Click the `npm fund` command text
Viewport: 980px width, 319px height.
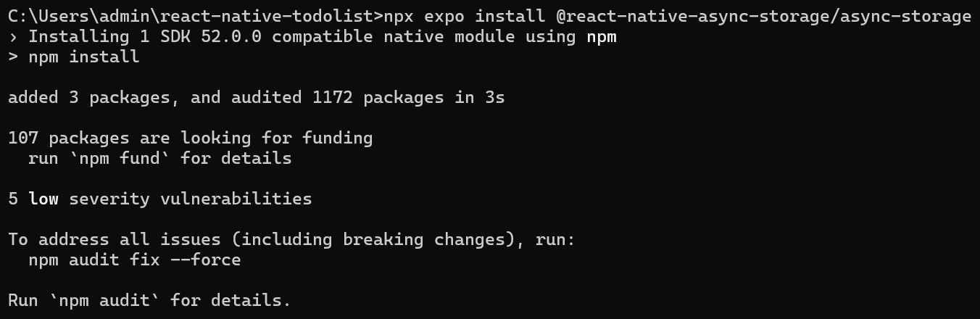click(x=120, y=158)
